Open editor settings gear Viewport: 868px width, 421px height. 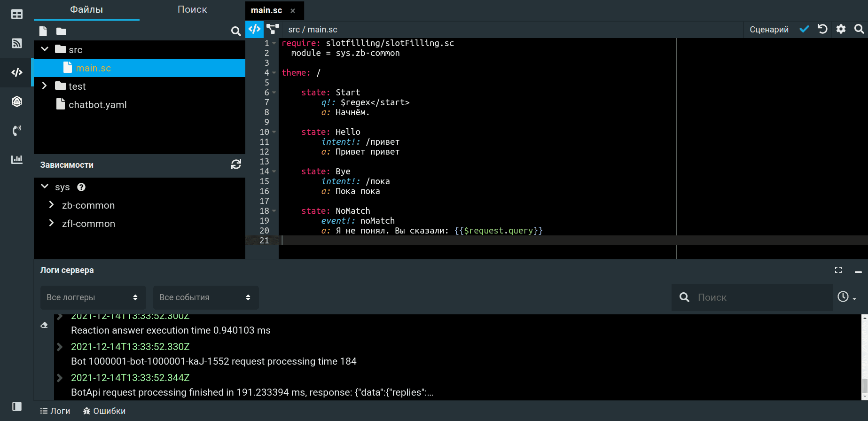[x=841, y=29]
